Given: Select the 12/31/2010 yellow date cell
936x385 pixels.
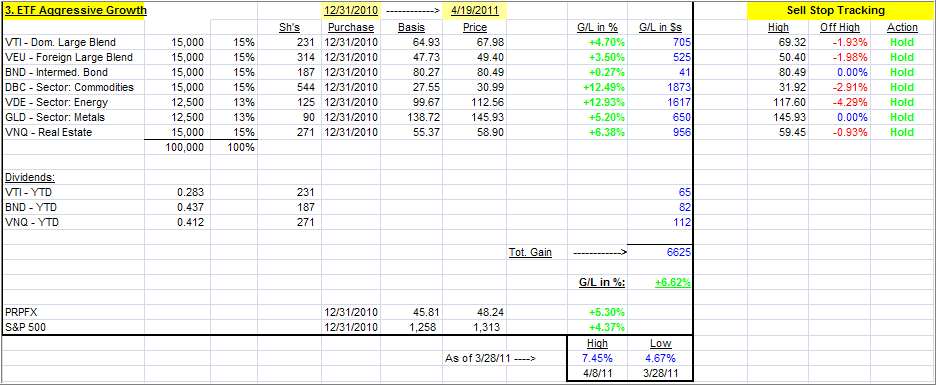Looking at the screenshot, I should [350, 11].
